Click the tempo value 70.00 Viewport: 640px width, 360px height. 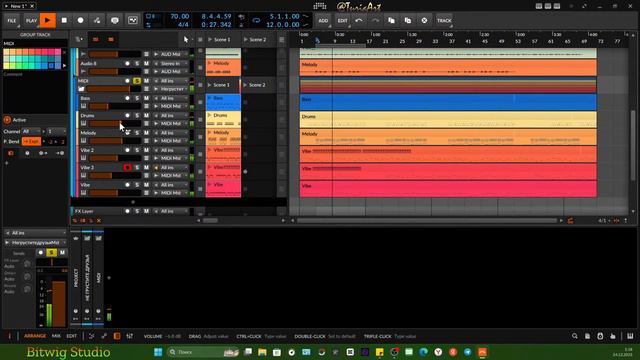coord(180,16)
